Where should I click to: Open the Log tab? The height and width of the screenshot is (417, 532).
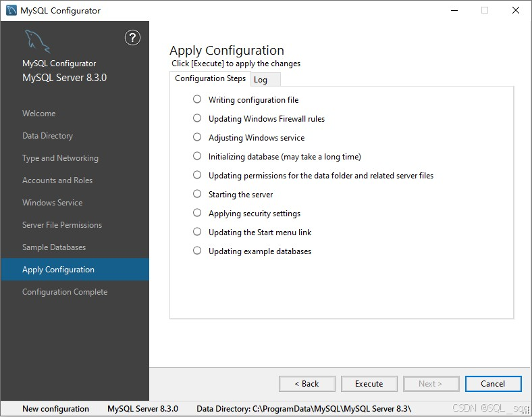(x=265, y=80)
